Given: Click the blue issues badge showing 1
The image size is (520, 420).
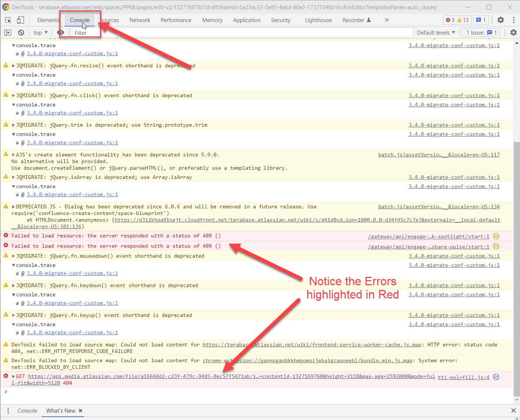Looking at the screenshot, I should pyautogui.click(x=481, y=20).
